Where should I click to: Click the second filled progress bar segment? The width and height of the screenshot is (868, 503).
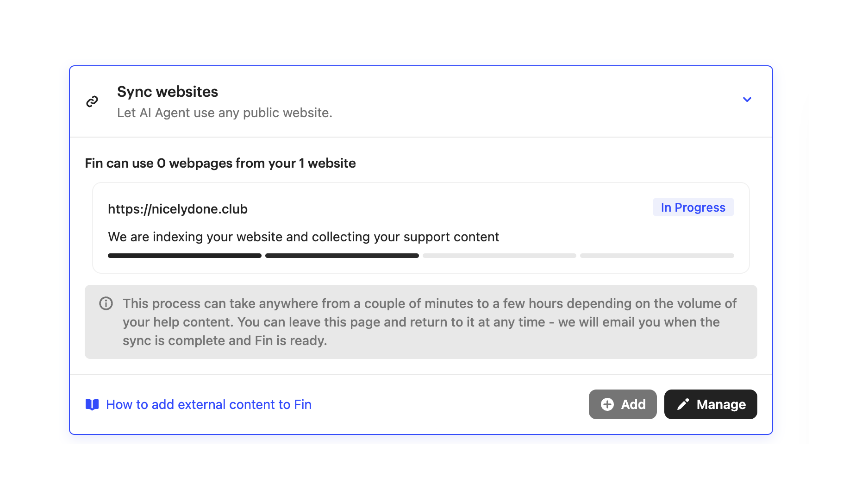point(342,256)
